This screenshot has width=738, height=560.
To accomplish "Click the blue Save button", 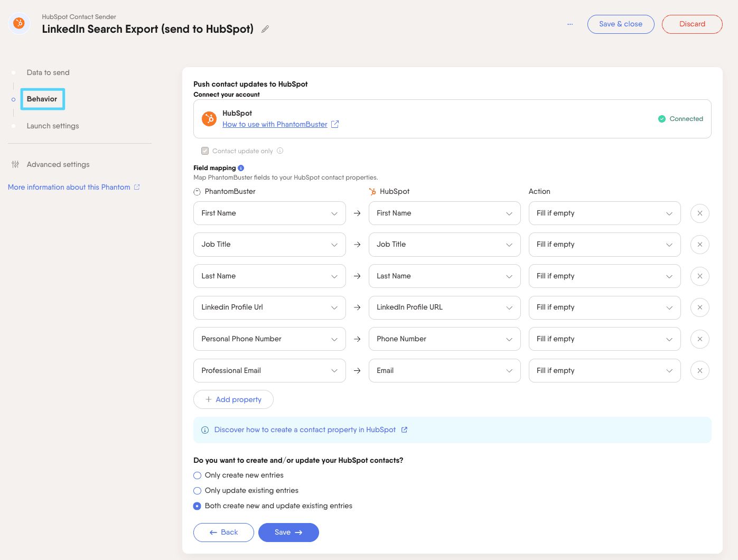I will (288, 533).
